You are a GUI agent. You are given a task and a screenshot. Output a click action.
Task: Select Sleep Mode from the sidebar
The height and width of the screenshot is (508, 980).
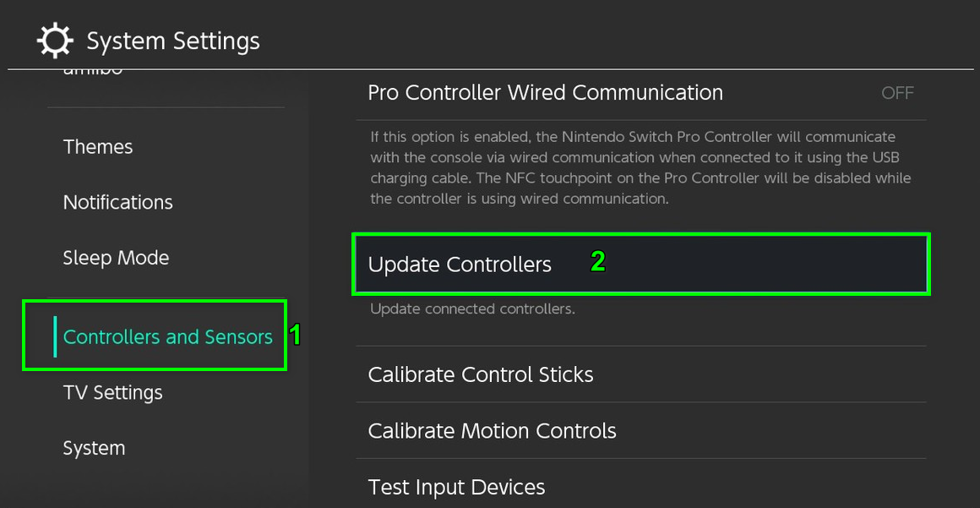116,259
